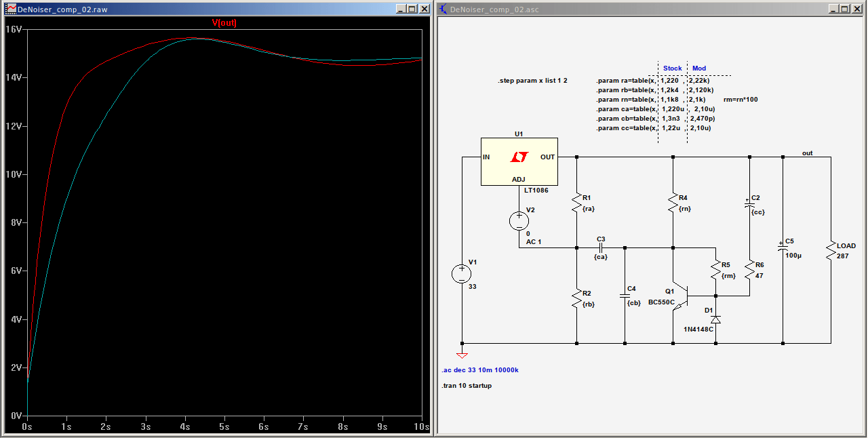Minimize the DeNoiser_comp_02.raw waveform window
Viewport: 868px width, 438px height.
[x=400, y=9]
